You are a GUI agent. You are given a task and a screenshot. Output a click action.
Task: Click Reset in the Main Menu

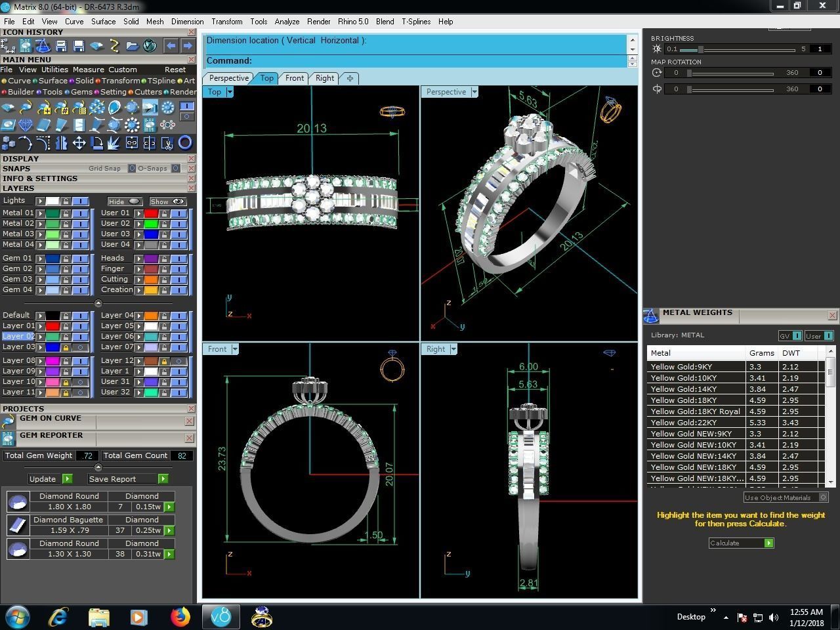[x=175, y=70]
